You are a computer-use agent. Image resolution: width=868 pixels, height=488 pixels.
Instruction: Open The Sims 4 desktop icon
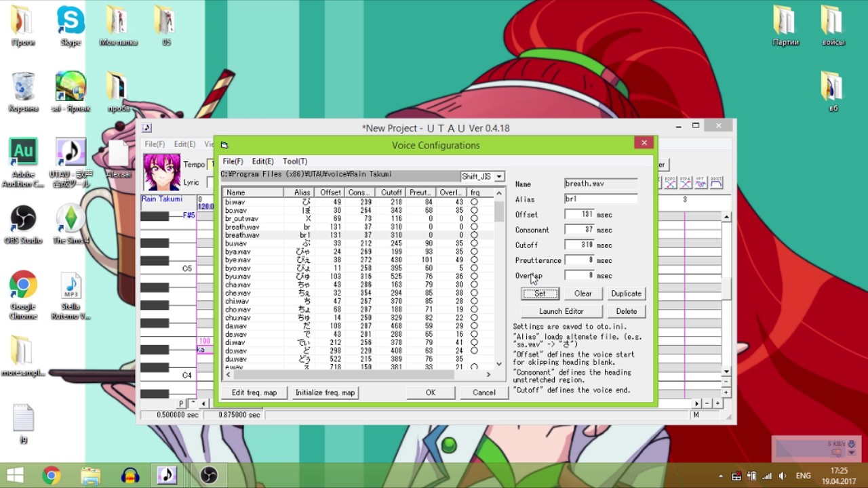tap(71, 224)
